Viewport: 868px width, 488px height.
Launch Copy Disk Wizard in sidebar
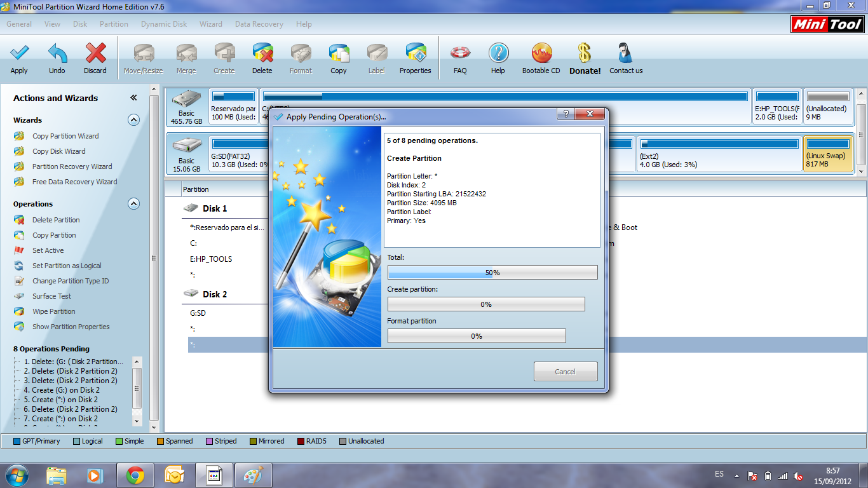[58, 151]
